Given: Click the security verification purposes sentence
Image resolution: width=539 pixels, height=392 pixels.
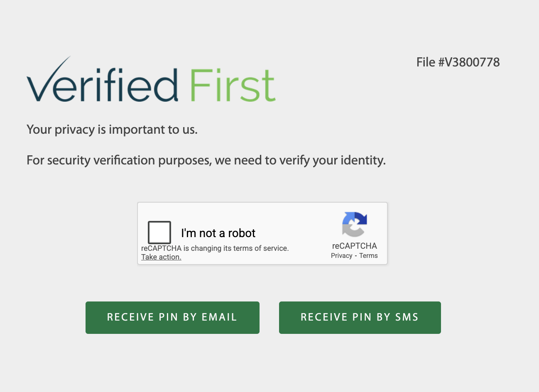Looking at the screenshot, I should pos(206,160).
